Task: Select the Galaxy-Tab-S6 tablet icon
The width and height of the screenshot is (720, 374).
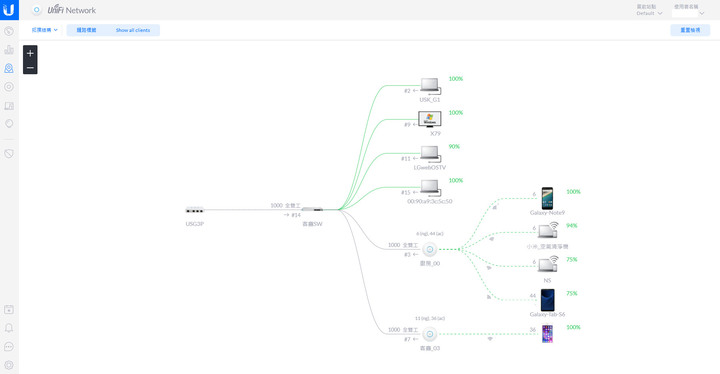Action: [x=547, y=300]
